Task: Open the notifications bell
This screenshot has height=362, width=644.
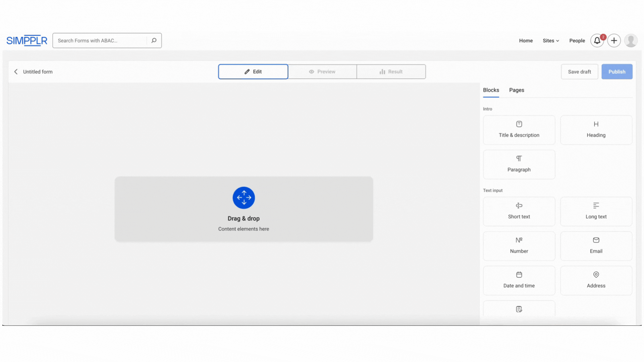Action: tap(597, 41)
